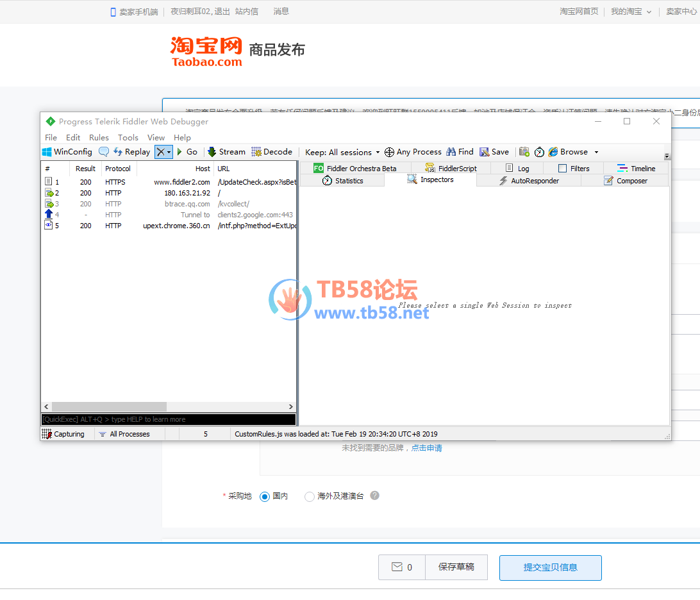Open the Edit menu
The width and height of the screenshot is (700, 600).
(73, 137)
